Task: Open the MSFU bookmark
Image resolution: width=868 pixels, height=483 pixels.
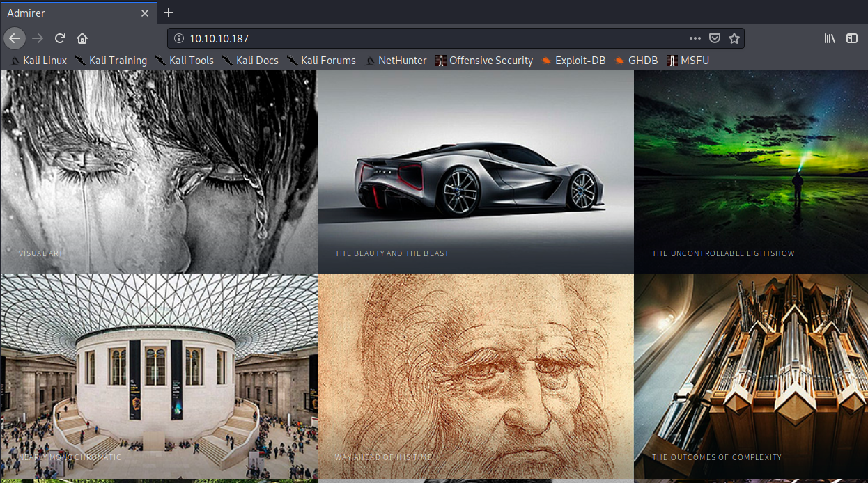Action: click(688, 61)
